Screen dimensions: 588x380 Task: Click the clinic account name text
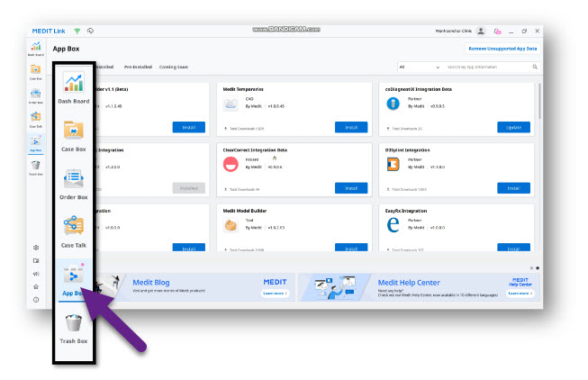(x=453, y=32)
